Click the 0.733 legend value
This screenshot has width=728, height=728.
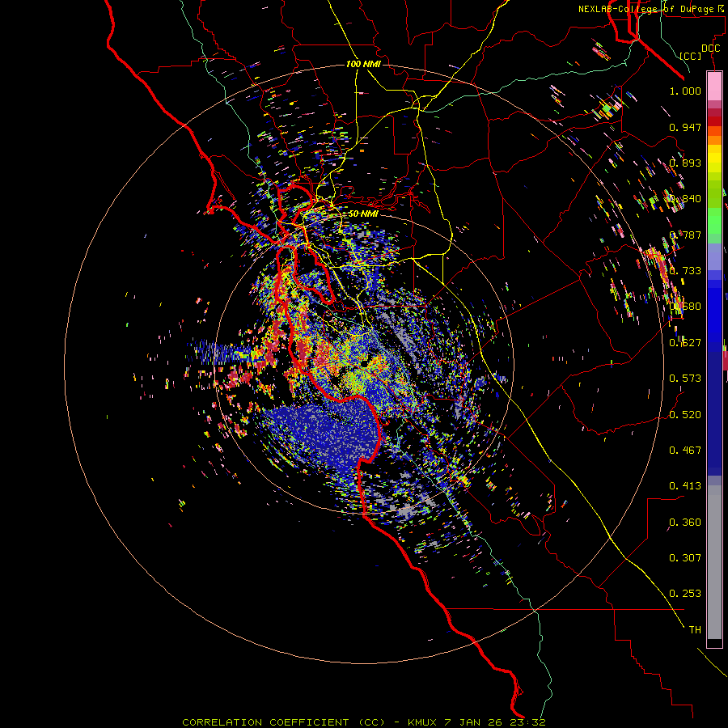pos(685,271)
